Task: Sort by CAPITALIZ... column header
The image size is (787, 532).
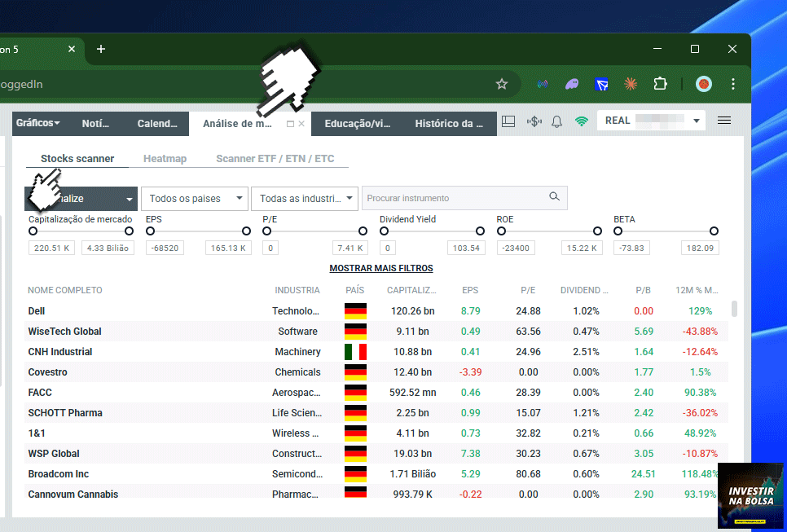Action: point(411,290)
